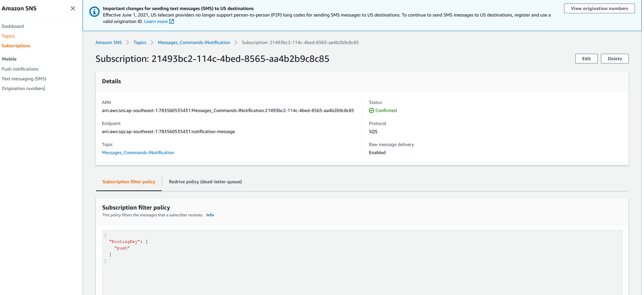Click the Delete subscription button
This screenshot has width=644, height=295.
click(615, 59)
